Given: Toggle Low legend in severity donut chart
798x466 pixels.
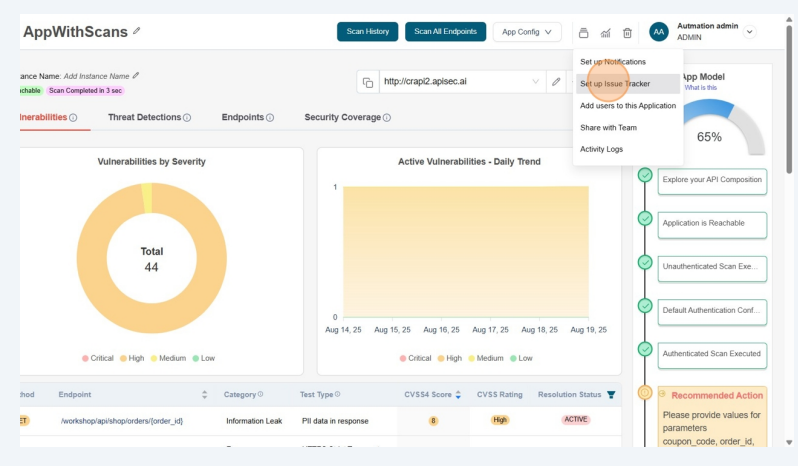Looking at the screenshot, I should pyautogui.click(x=202, y=358).
